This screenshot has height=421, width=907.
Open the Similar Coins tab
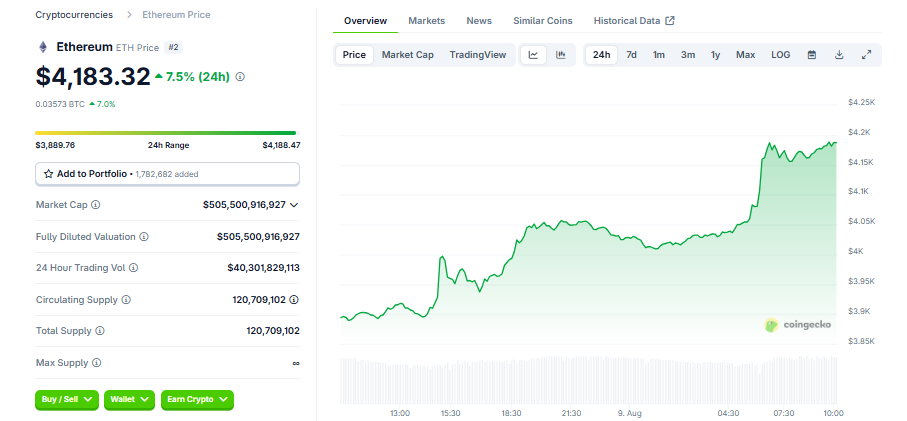pyautogui.click(x=543, y=21)
